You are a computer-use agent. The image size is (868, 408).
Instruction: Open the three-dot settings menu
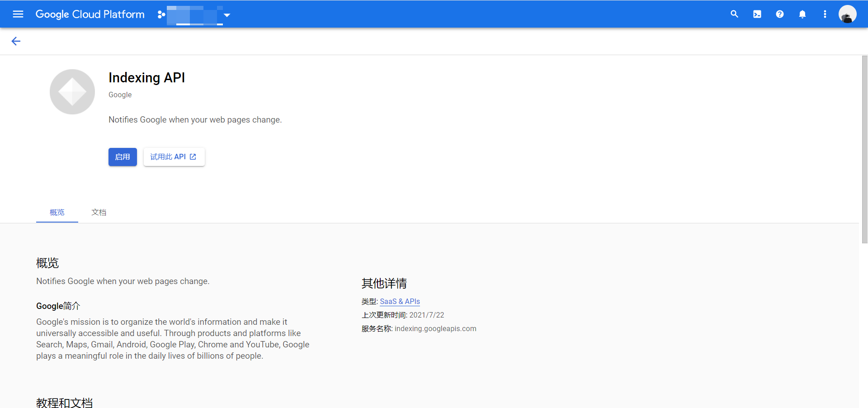[x=825, y=14]
